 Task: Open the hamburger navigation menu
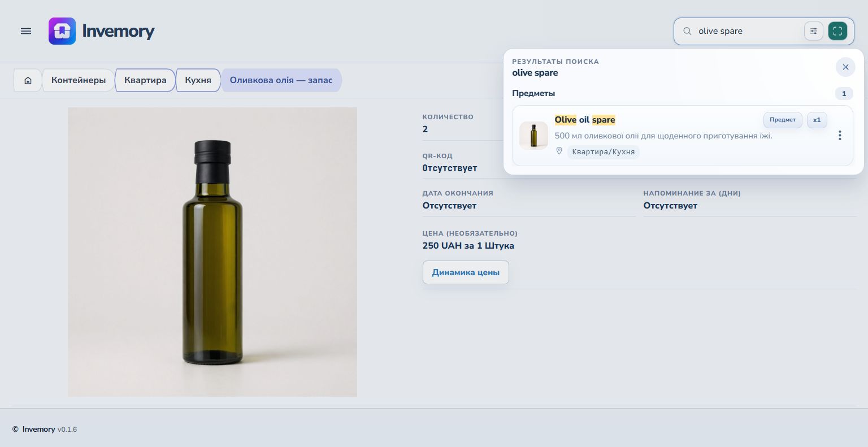[x=26, y=31]
